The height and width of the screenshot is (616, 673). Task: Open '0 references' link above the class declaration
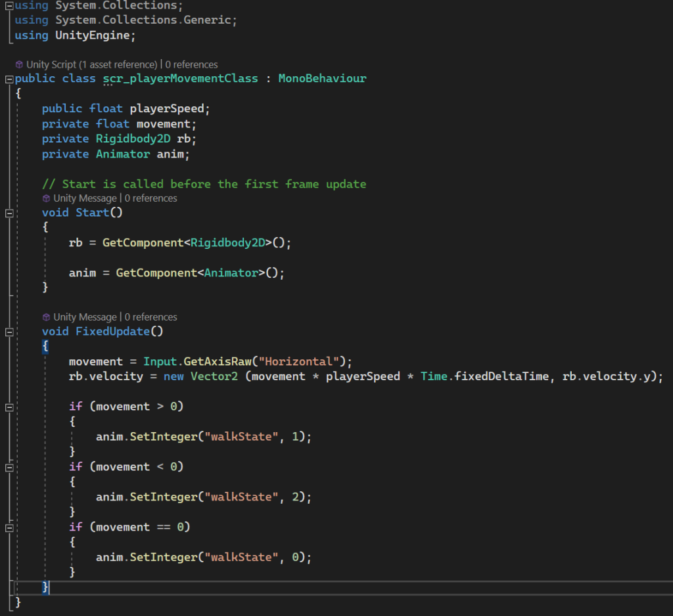point(191,64)
